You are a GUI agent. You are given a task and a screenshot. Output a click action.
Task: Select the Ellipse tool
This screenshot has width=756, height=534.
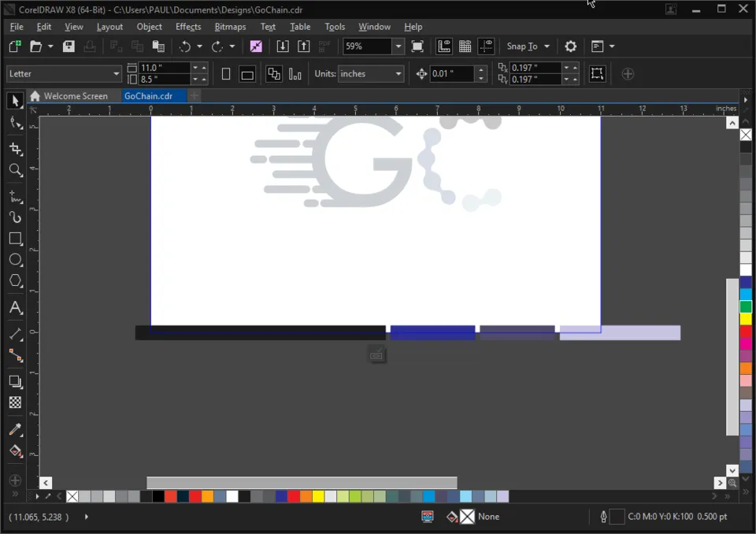15,260
